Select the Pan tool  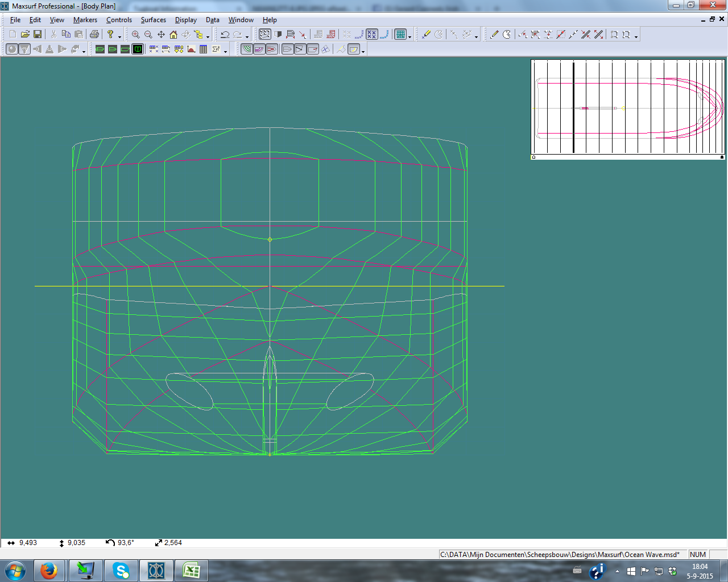161,35
